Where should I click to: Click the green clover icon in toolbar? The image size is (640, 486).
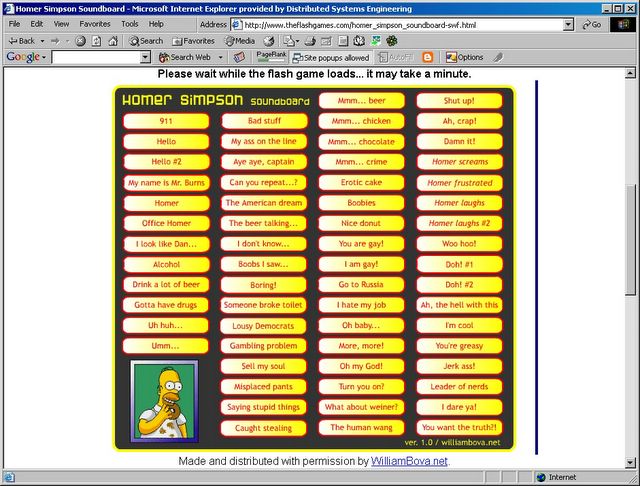[392, 41]
